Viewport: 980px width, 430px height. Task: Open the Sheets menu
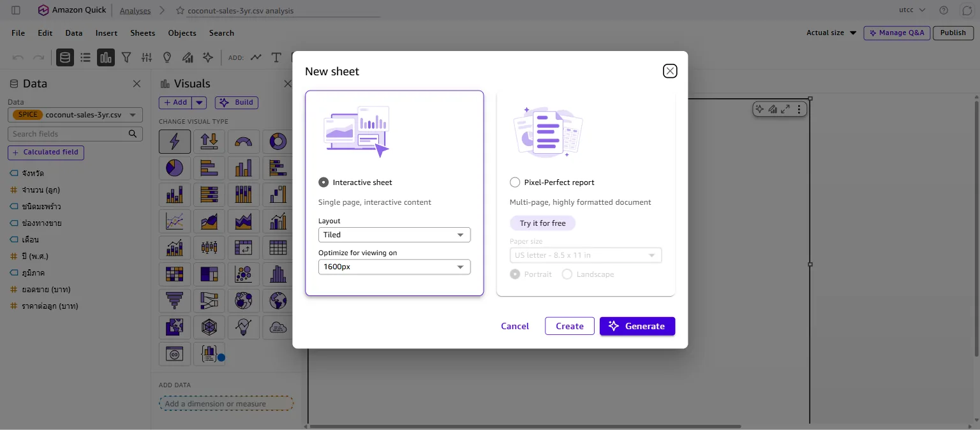coord(143,33)
